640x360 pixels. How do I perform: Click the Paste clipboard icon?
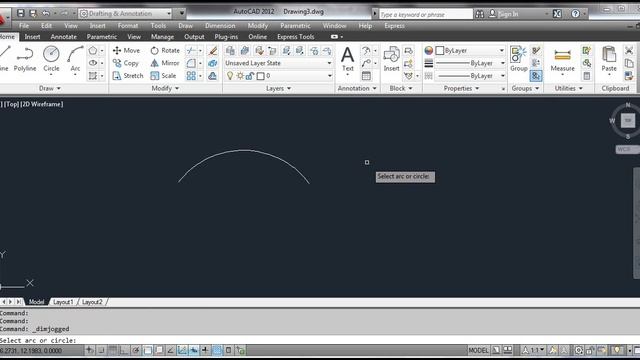point(609,59)
